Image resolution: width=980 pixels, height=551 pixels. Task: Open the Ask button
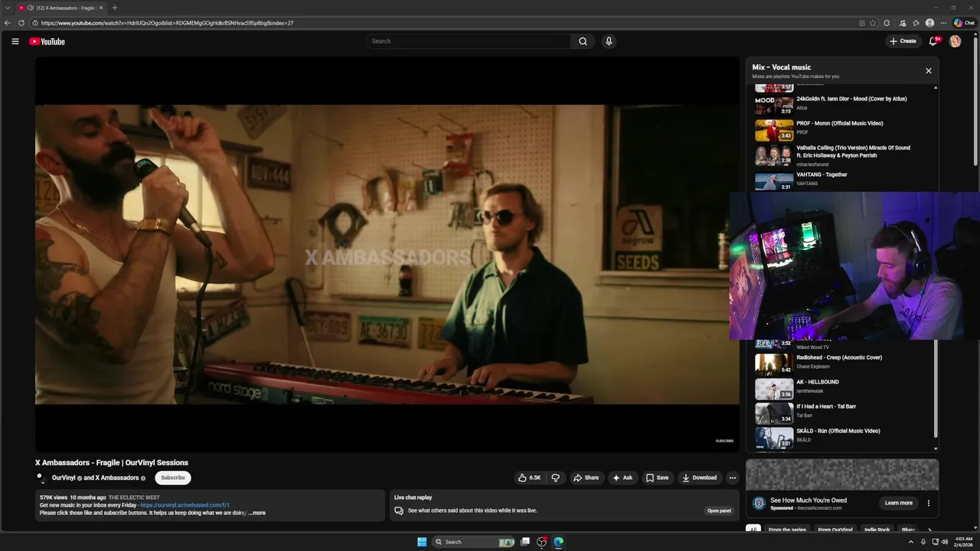click(622, 478)
